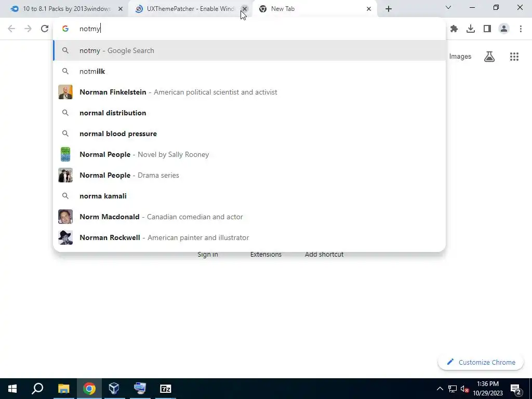Screen dimensions: 532x399
Task: Click the browser back arrow
Action: pyautogui.click(x=11, y=29)
